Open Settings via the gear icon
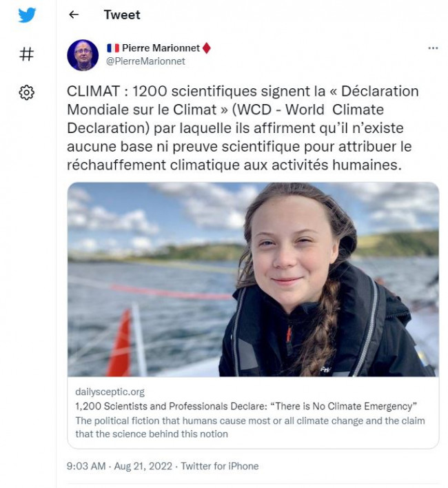 [26, 92]
